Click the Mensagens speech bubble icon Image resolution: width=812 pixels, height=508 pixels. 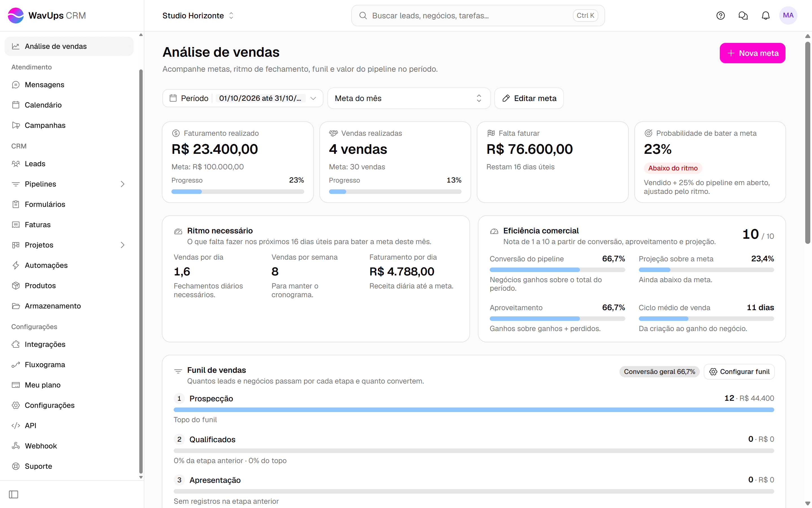click(x=16, y=85)
